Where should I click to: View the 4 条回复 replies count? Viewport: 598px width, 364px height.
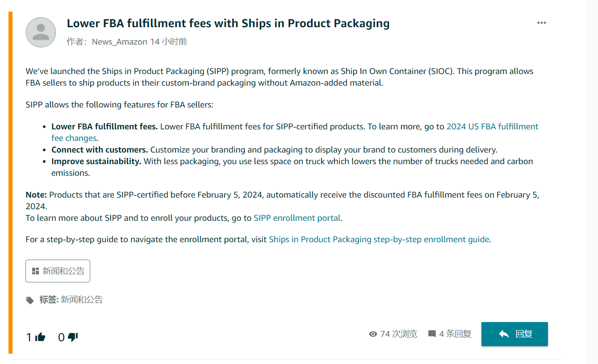pyautogui.click(x=455, y=334)
